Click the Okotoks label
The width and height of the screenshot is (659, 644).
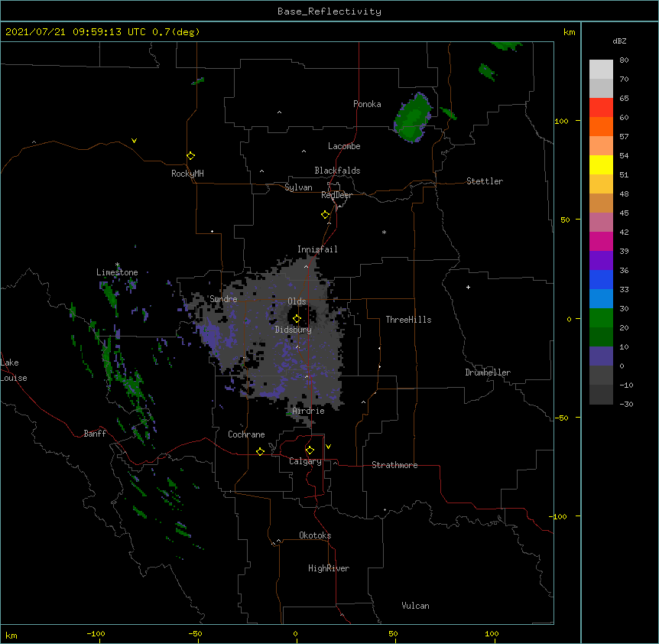pyautogui.click(x=315, y=535)
